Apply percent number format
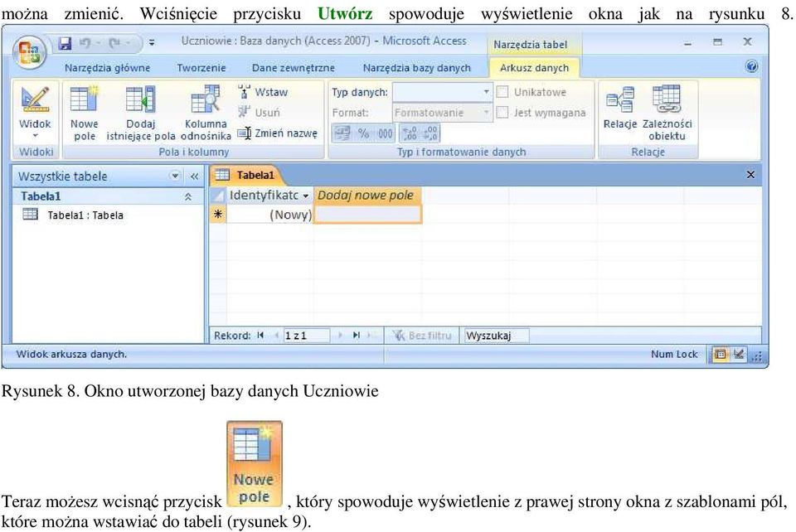Viewport: 796px width, 532px height. [x=363, y=133]
